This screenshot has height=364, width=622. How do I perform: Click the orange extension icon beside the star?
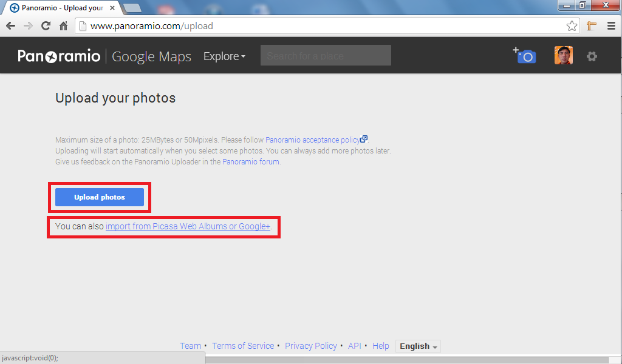click(x=592, y=26)
